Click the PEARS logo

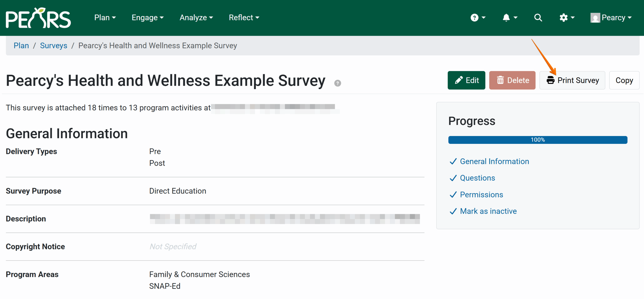(x=38, y=18)
